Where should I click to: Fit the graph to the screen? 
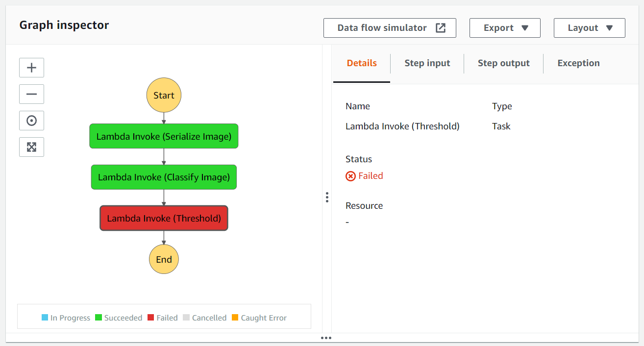31,147
